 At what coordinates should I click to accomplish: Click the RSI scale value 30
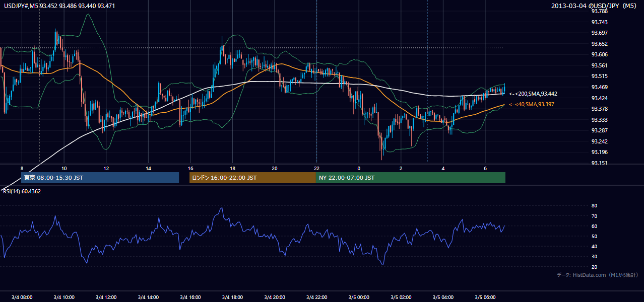tap(594, 257)
